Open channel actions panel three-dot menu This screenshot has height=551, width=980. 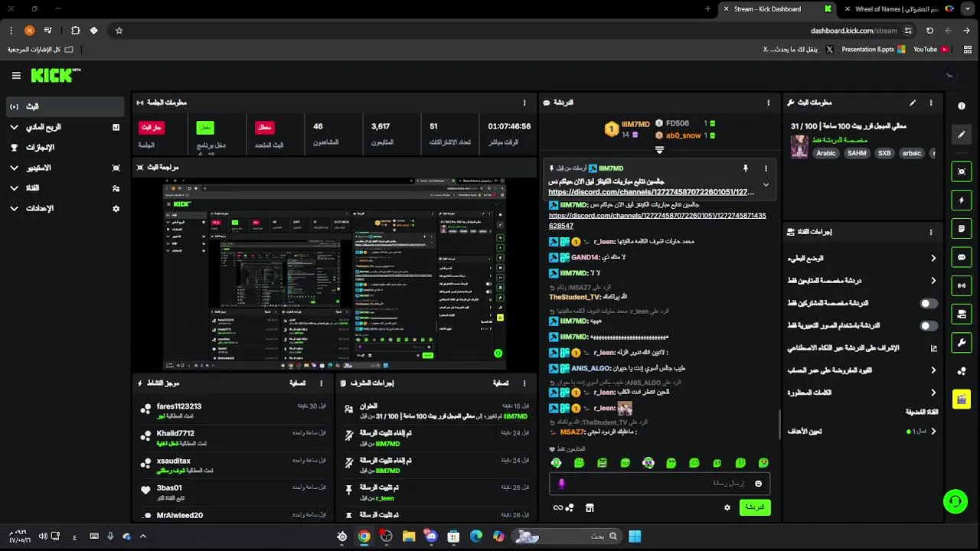pyautogui.click(x=931, y=232)
